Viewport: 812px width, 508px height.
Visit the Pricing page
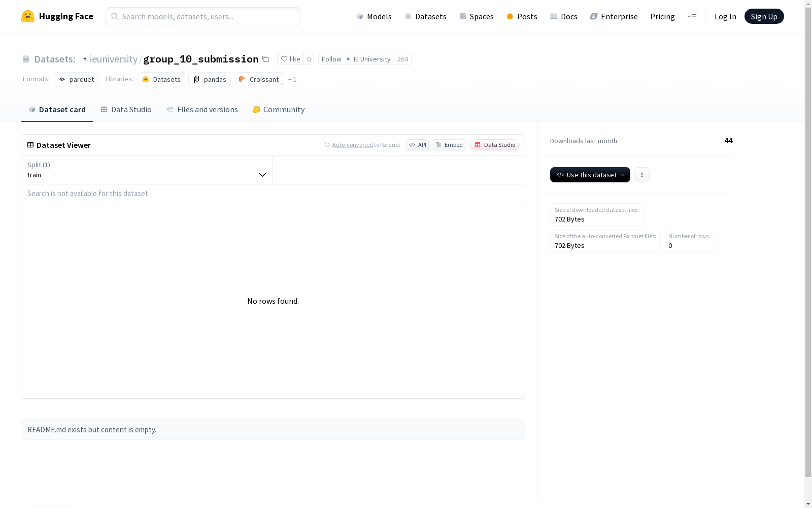click(x=662, y=16)
